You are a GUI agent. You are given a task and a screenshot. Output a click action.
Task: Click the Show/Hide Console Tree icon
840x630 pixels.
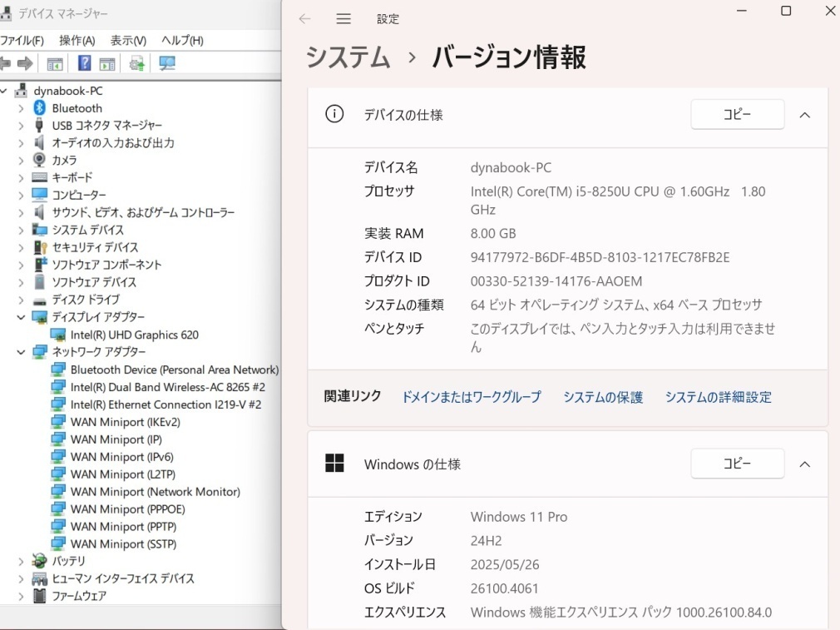[55, 62]
